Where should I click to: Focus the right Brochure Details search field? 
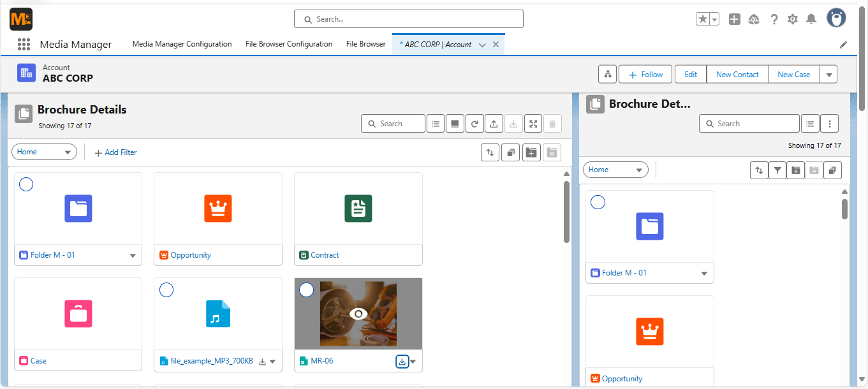click(749, 124)
